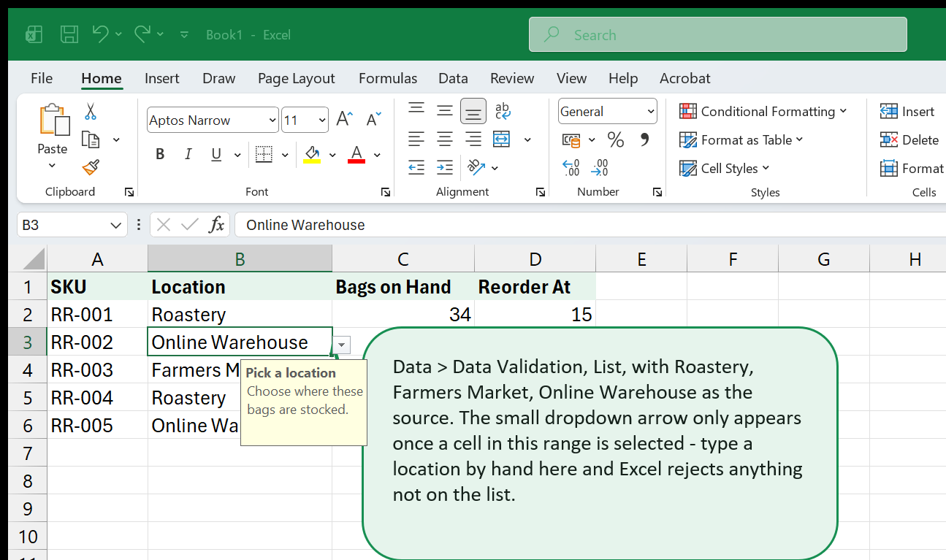This screenshot has width=946, height=560.
Task: Open font color dropdown arrow
Action: click(377, 155)
